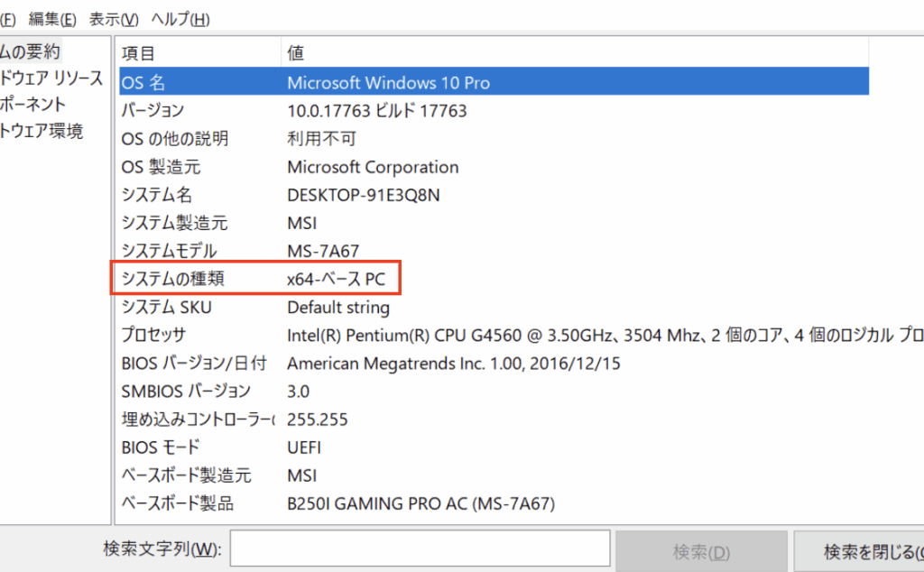The image size is (924, 572).
Task: Focus the 検索文字列 text field
Action: tap(420, 550)
